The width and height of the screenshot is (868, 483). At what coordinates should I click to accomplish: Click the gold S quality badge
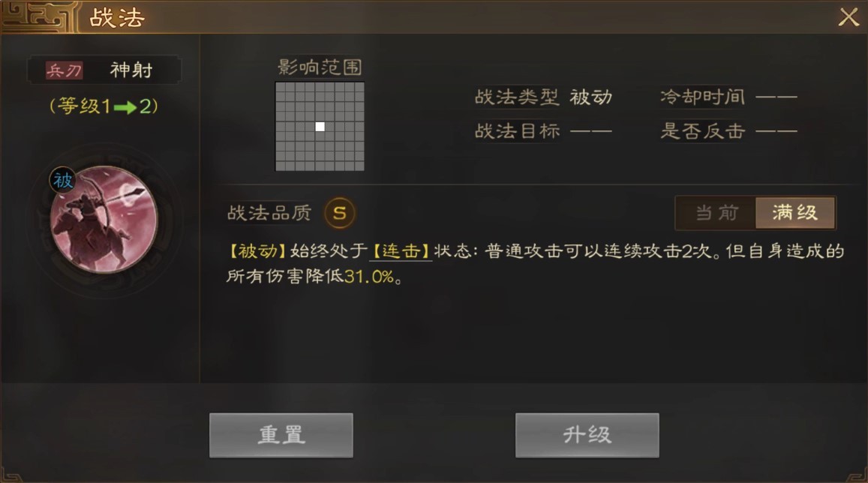coord(339,213)
